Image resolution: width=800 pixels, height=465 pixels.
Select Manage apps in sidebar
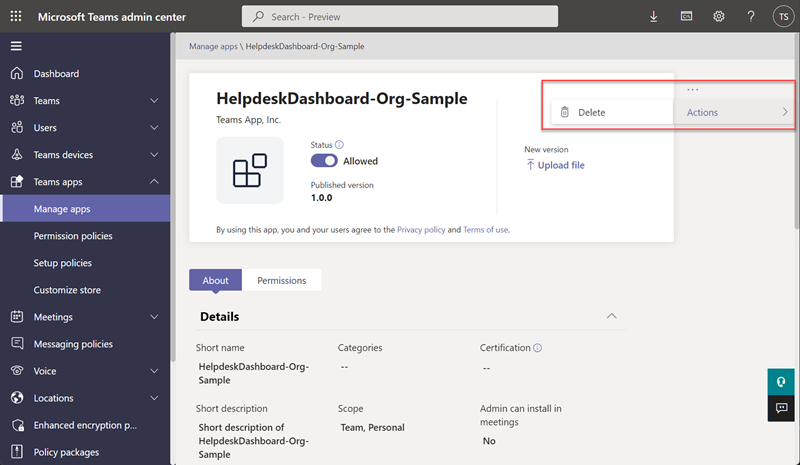point(86,208)
